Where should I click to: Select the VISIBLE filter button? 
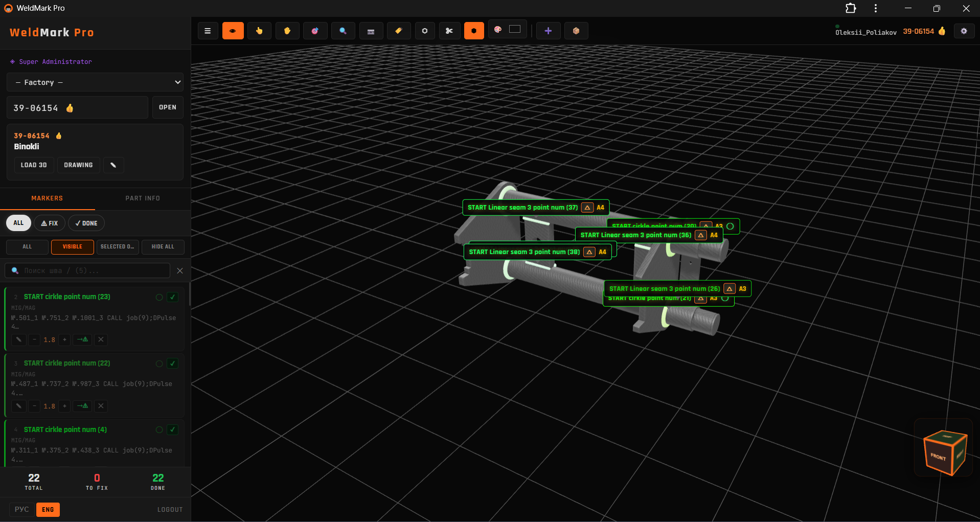[x=73, y=247]
